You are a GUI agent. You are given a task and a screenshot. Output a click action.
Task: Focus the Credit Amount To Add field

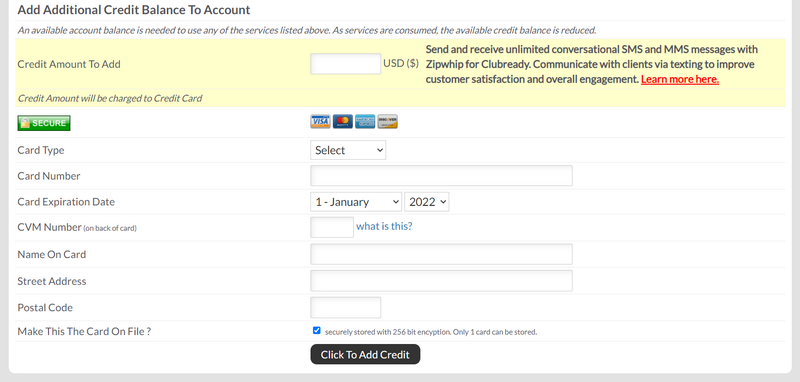[345, 64]
